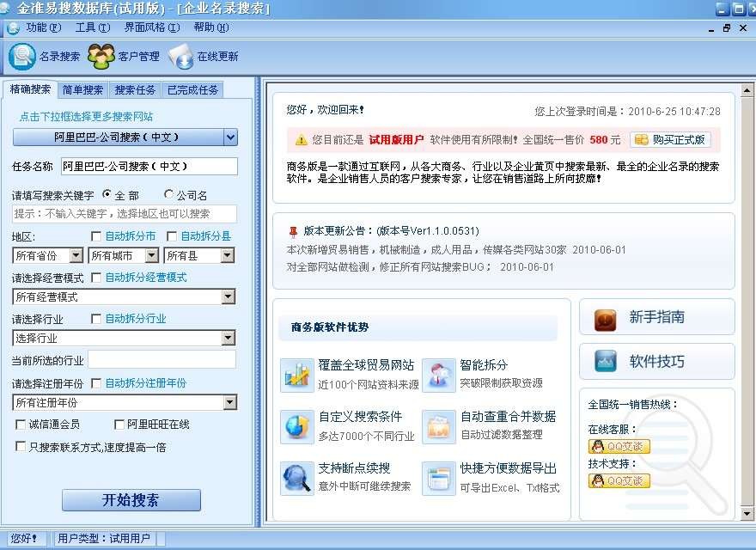Check 诚信通会员 option
The width and height of the screenshot is (756, 550).
pyautogui.click(x=21, y=424)
